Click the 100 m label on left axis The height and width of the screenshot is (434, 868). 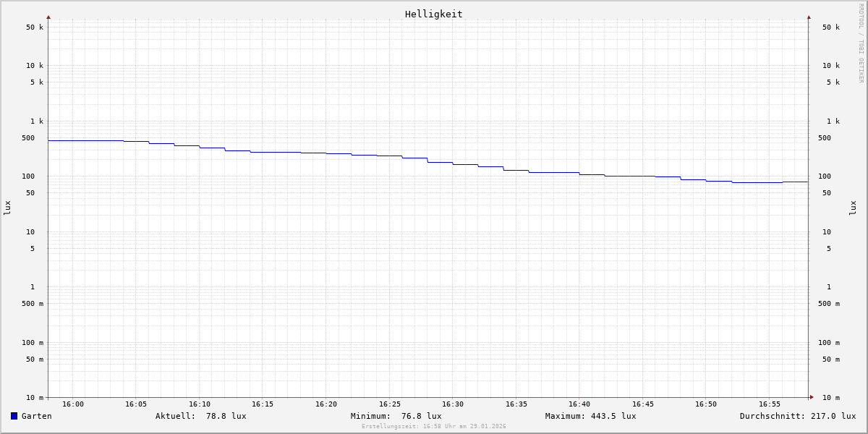33,343
